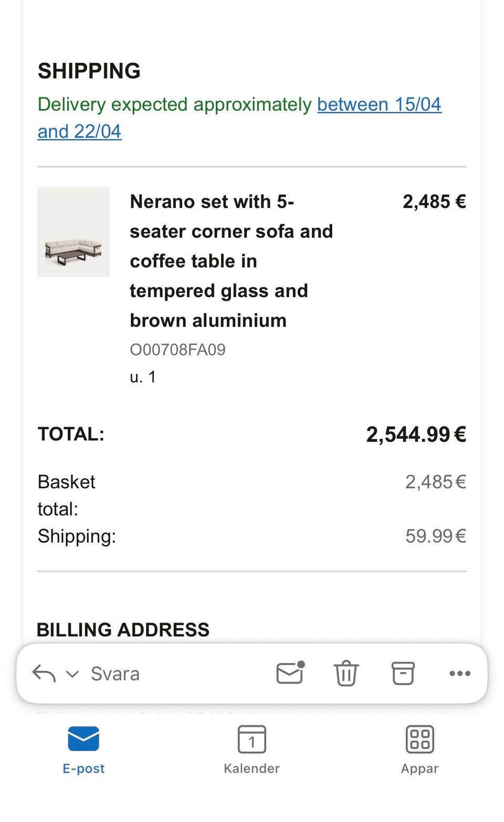Open more actions three-dot menu
The height and width of the screenshot is (822, 504).
pyautogui.click(x=460, y=673)
